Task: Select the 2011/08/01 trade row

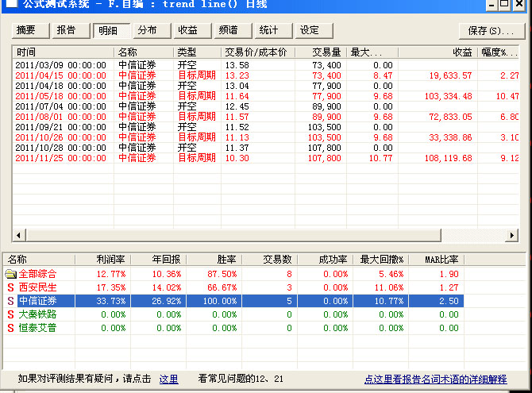Action: coord(266,117)
